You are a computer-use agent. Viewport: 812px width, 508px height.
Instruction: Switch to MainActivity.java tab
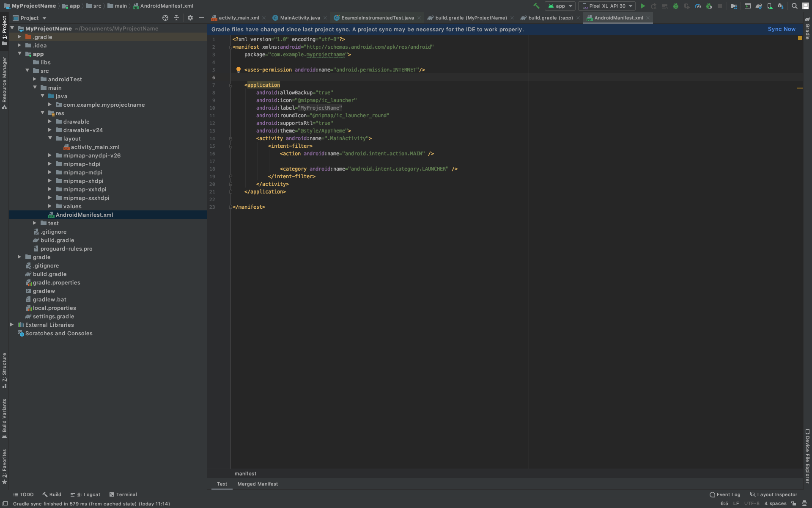pyautogui.click(x=299, y=18)
